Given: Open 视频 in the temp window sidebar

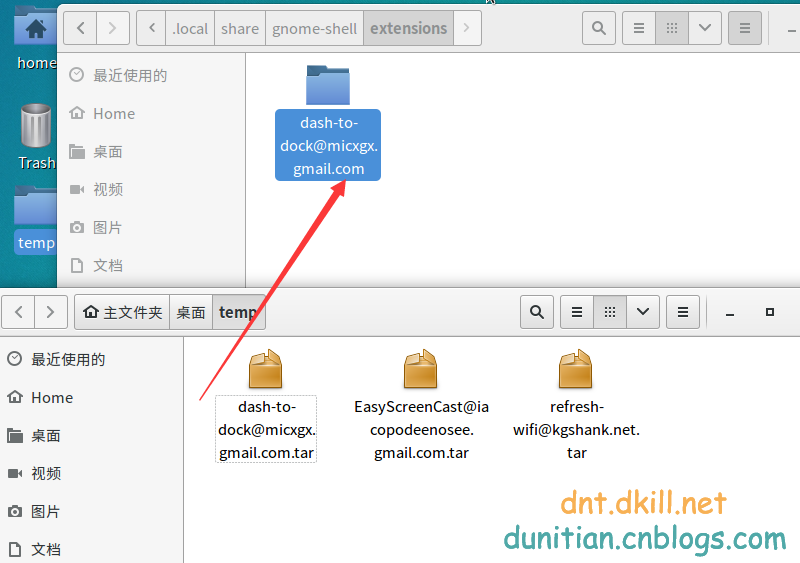Looking at the screenshot, I should point(92,474).
